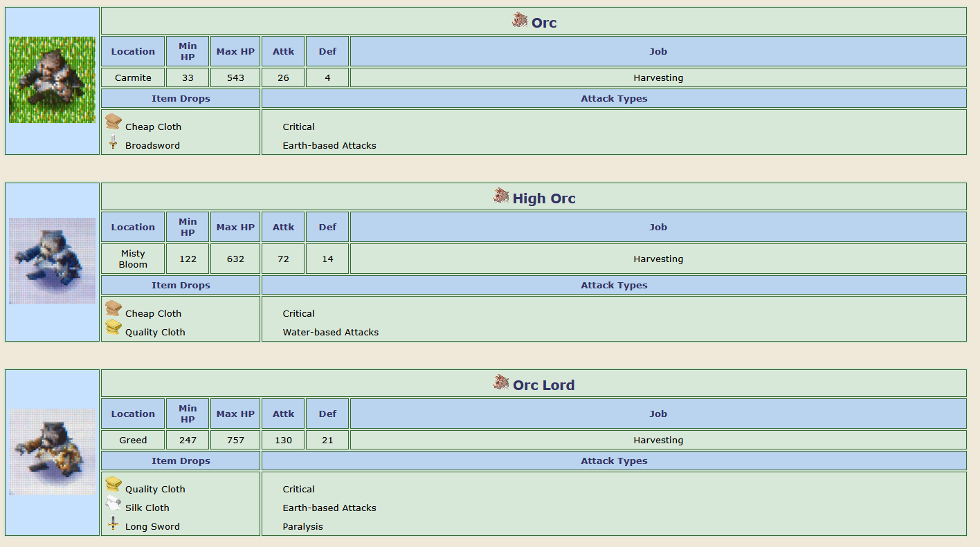Select the Broadsword item icon
The image size is (980, 547).
point(114,142)
